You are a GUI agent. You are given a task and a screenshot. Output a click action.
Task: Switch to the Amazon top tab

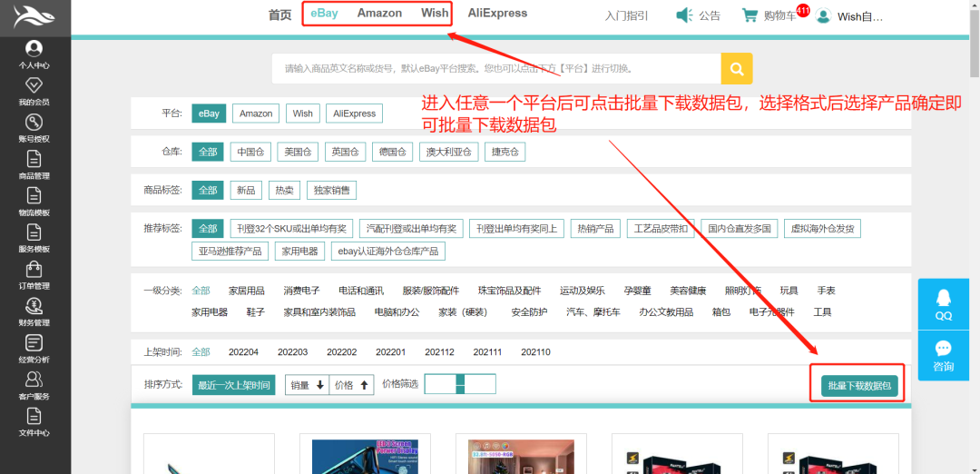pos(379,13)
